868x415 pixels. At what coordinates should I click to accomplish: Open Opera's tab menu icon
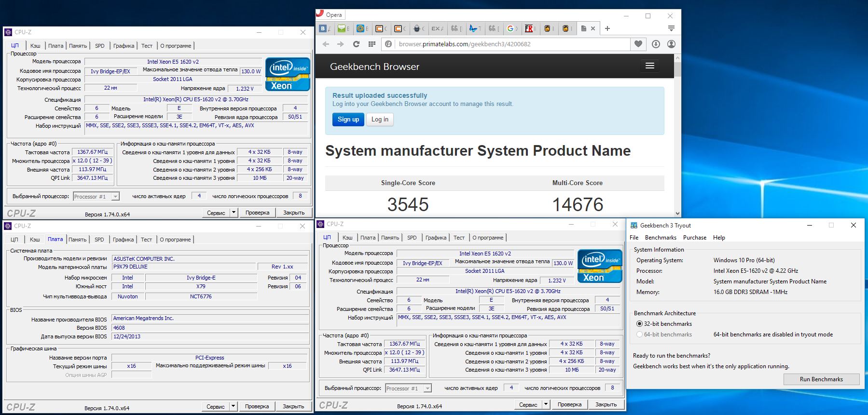[671, 28]
